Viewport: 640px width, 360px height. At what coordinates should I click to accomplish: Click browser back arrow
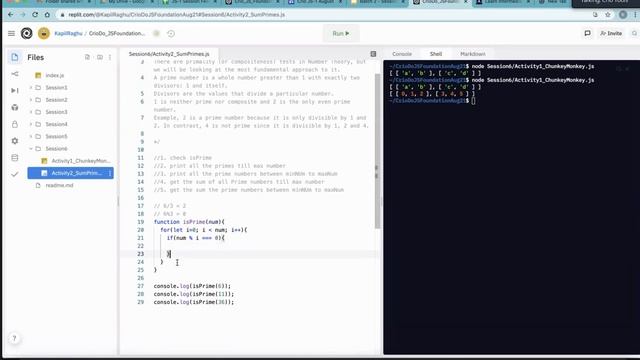click(x=11, y=15)
